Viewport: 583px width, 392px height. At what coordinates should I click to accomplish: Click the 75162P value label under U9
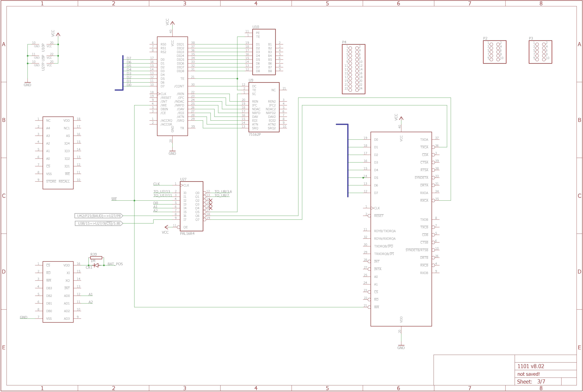(254, 134)
